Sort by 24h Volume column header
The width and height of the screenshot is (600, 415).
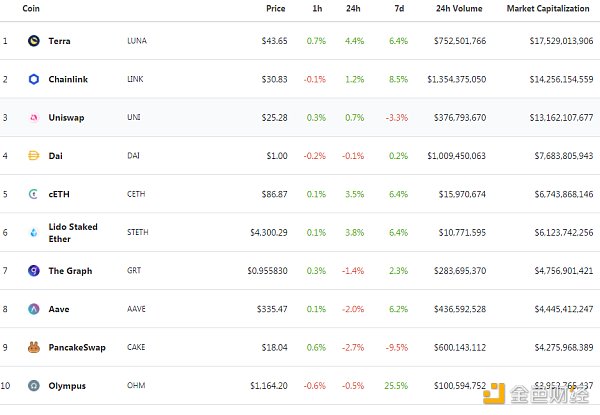click(x=459, y=9)
